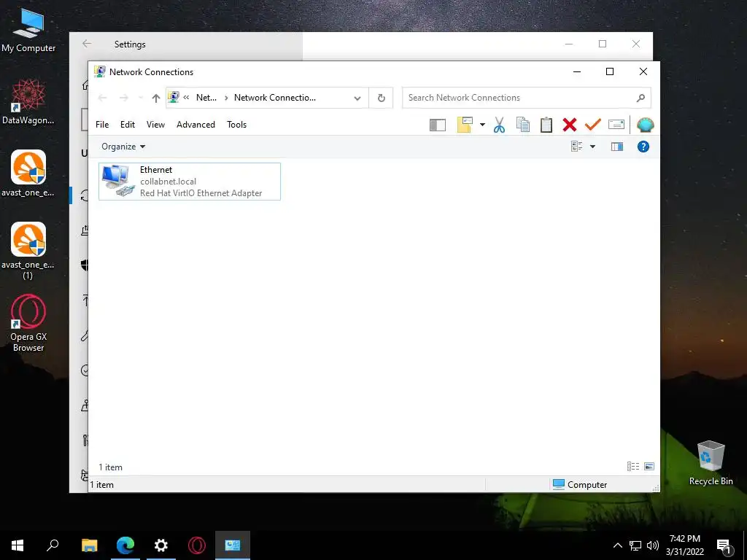Click the Up one level arrow

pos(156,98)
